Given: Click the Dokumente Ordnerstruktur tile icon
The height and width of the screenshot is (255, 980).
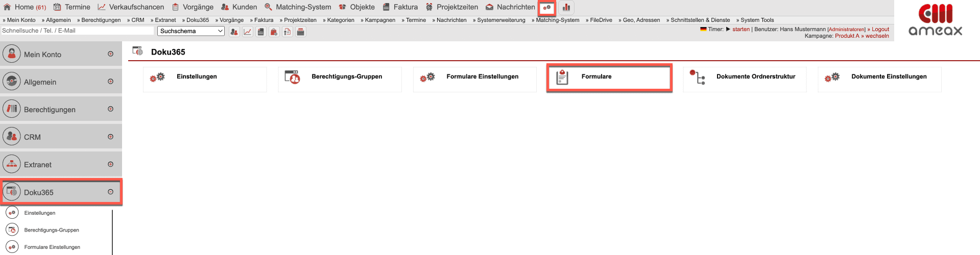Looking at the screenshot, I should tap(697, 78).
